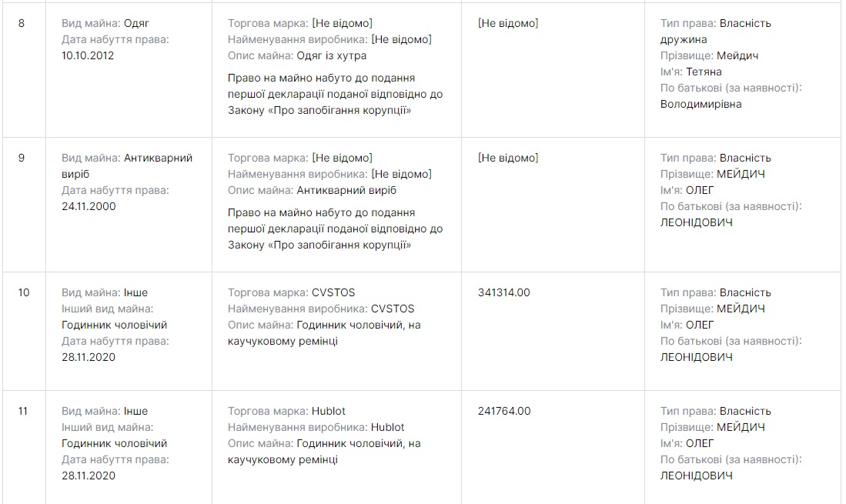This screenshot has width=846, height=504.
Task: Click the acquisition date 24.11.2000
Action: (89, 206)
